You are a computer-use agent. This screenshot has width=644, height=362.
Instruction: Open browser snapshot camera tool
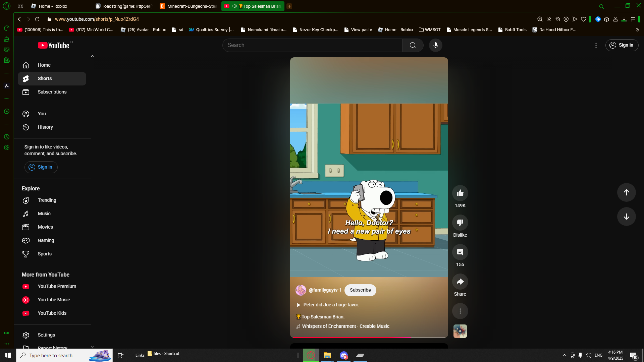point(557,19)
